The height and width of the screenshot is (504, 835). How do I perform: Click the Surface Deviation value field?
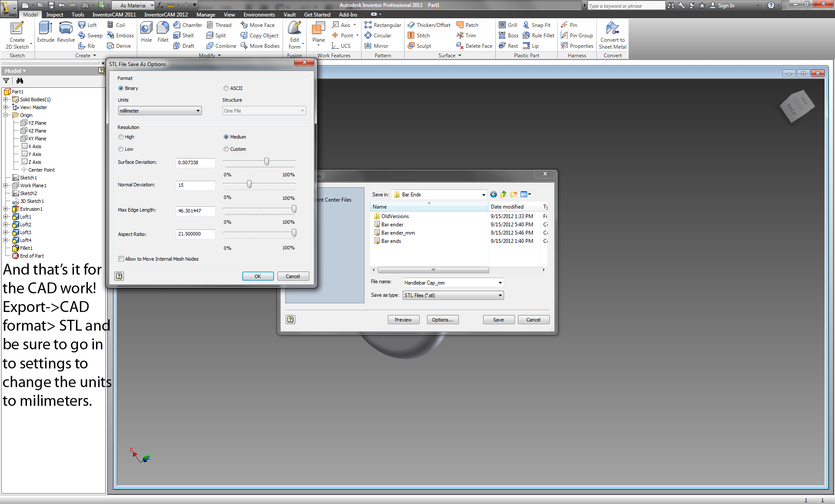195,162
